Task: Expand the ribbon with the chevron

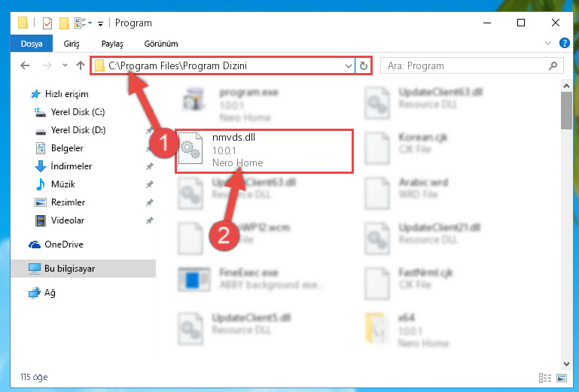Action: tap(548, 43)
